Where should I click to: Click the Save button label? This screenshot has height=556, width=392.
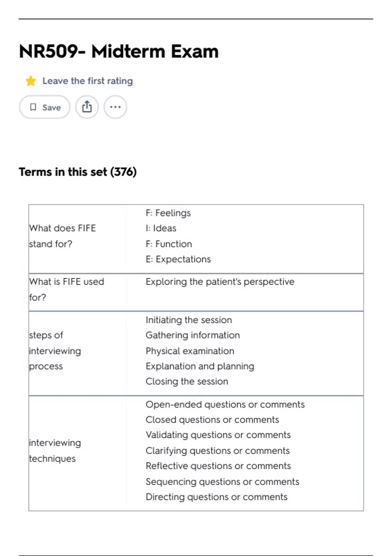[x=51, y=108]
